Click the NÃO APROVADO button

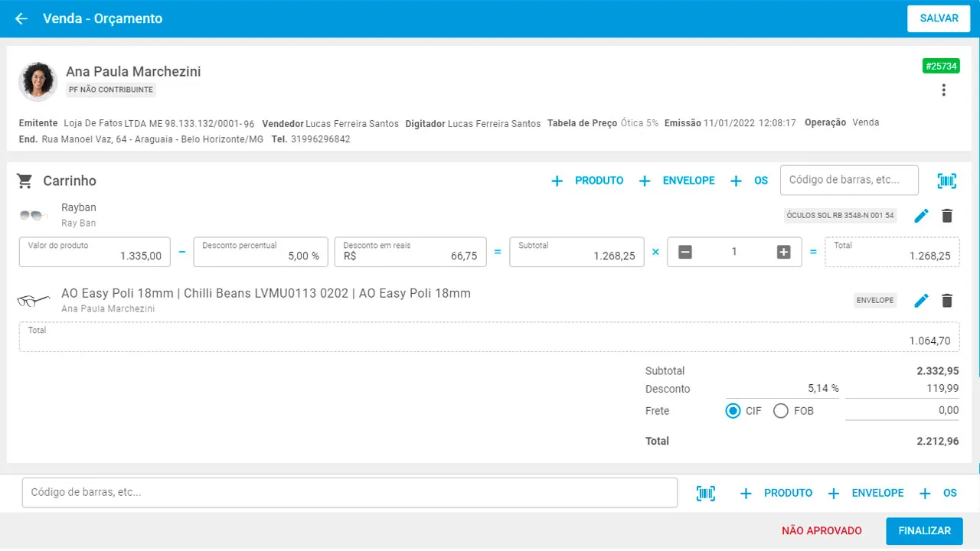pyautogui.click(x=822, y=530)
